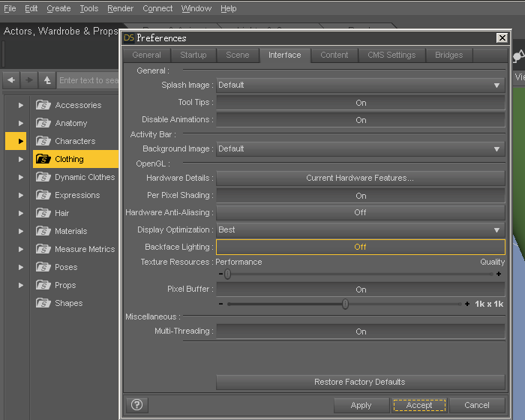Open Display Optimization dropdown
Screen dimensions: 525x420
(361, 229)
